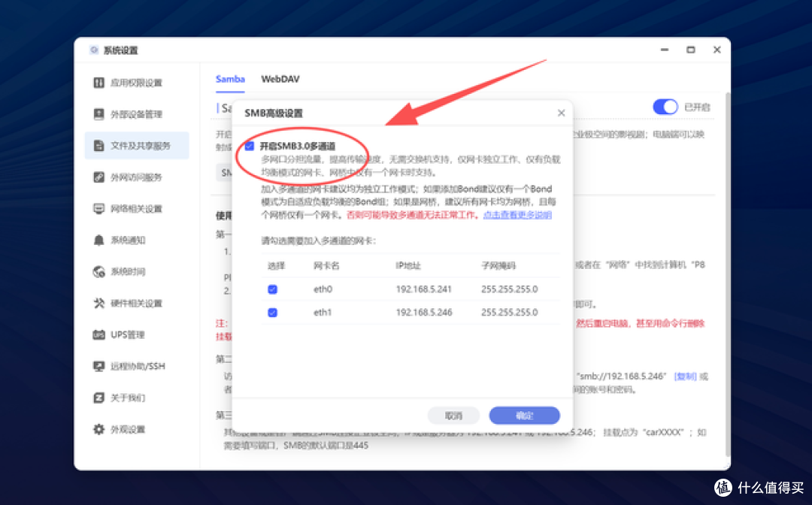The height and width of the screenshot is (505, 812).
Task: Click the UPS管理 icon
Action: click(98, 334)
